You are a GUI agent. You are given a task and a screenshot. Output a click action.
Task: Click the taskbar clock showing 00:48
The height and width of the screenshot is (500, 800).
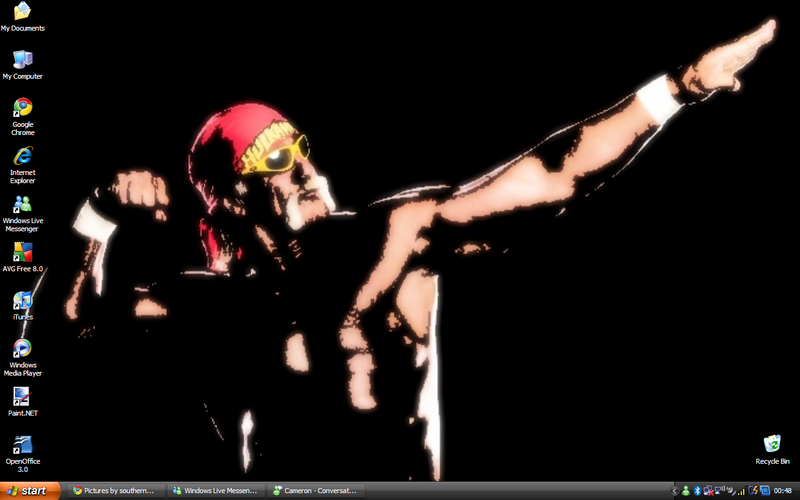[783, 491]
